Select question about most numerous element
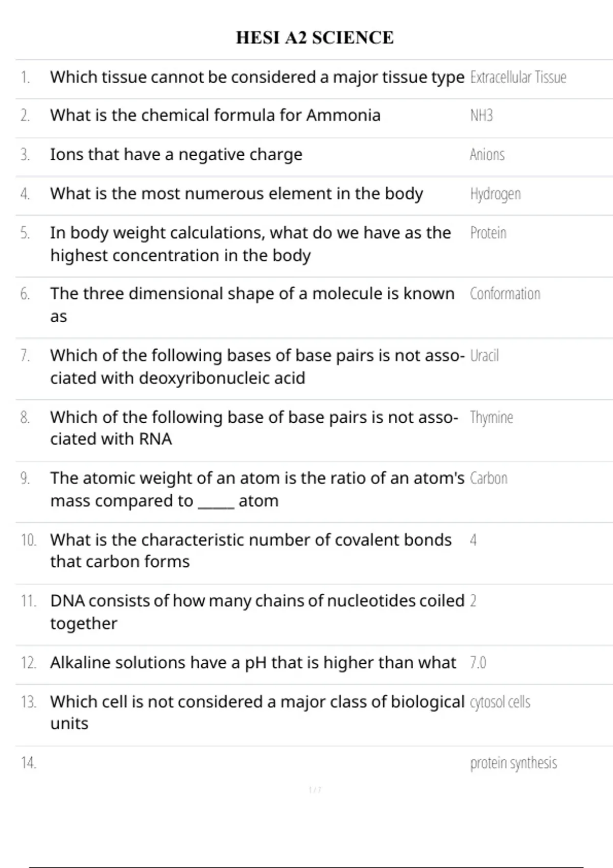Screen dimensions: 613x868 237,194
